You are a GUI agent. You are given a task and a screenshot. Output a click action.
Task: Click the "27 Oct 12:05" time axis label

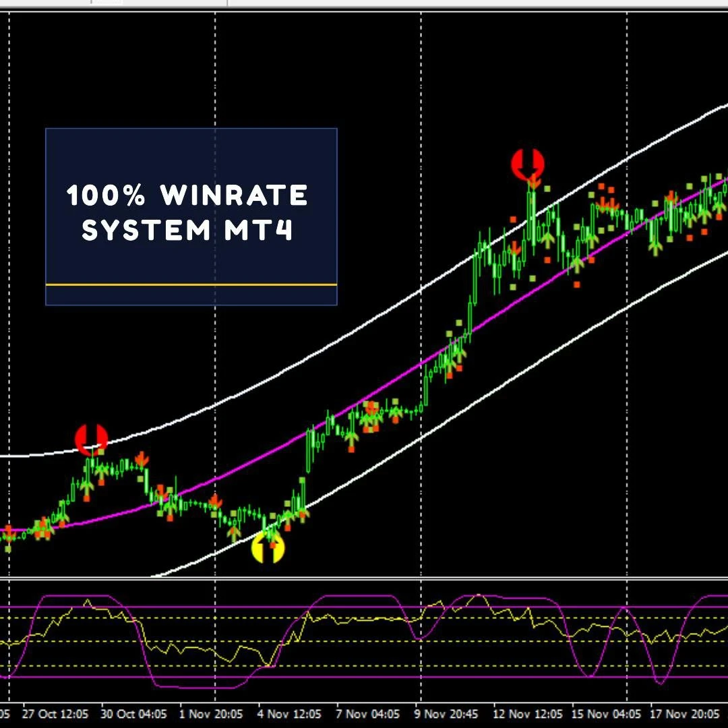coord(55,713)
